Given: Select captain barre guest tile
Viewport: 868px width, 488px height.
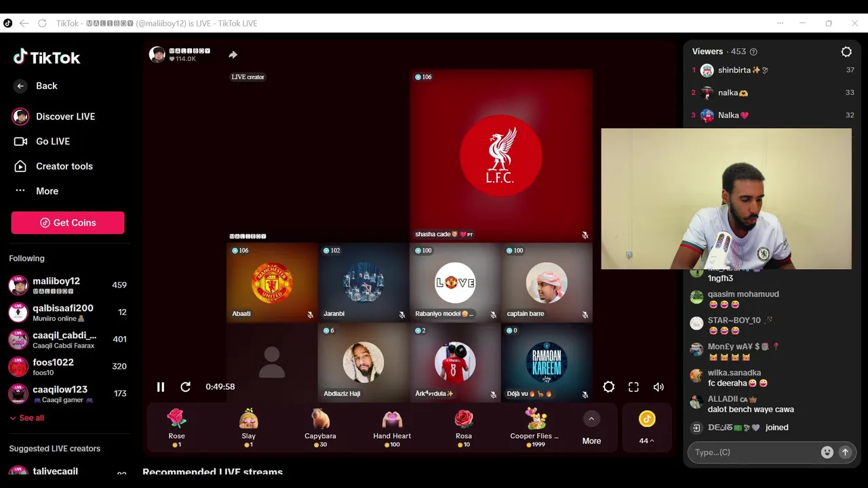Looking at the screenshot, I should (547, 282).
